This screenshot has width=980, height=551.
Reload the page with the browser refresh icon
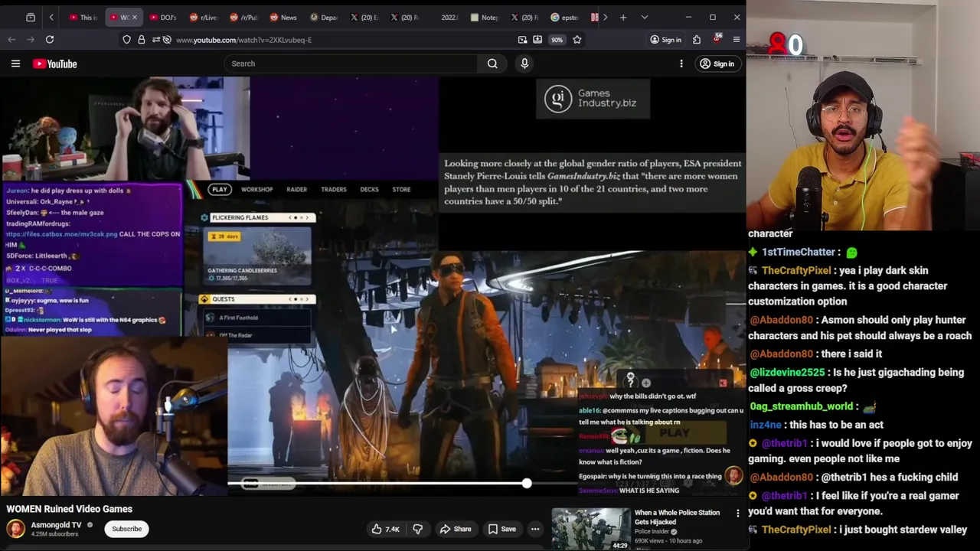[x=50, y=39]
